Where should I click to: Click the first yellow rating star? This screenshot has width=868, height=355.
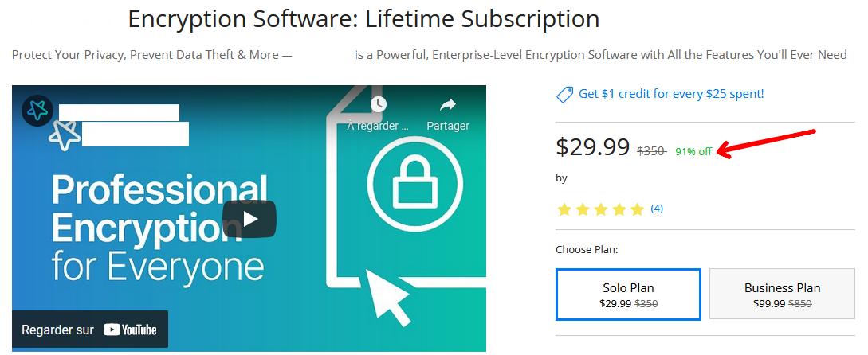[564, 209]
